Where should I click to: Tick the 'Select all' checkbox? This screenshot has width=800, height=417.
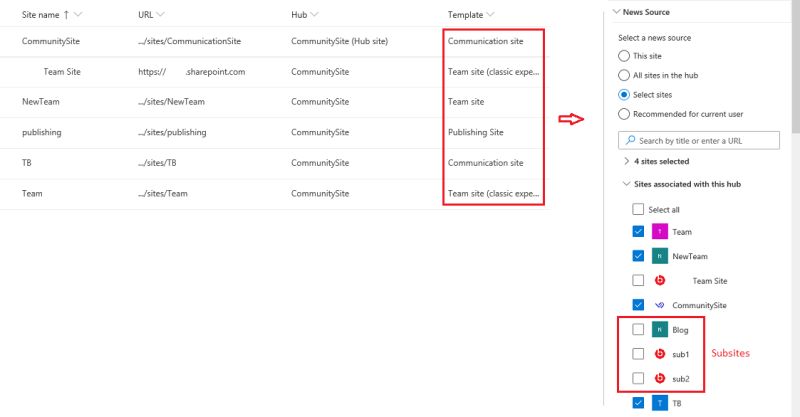click(x=638, y=209)
